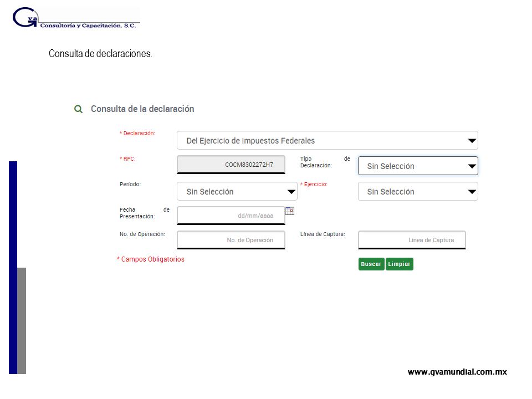
Task: Click the www.gvamundial.com.mx link text
Action: [457, 372]
